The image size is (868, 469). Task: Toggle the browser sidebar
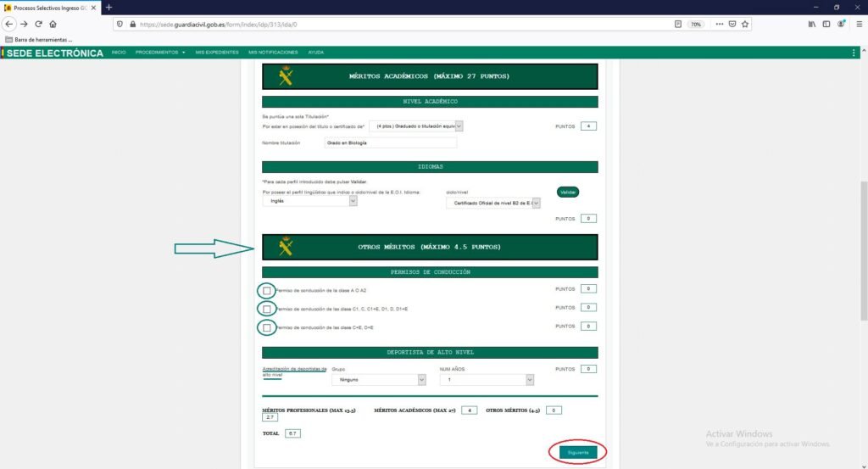pyautogui.click(x=826, y=25)
